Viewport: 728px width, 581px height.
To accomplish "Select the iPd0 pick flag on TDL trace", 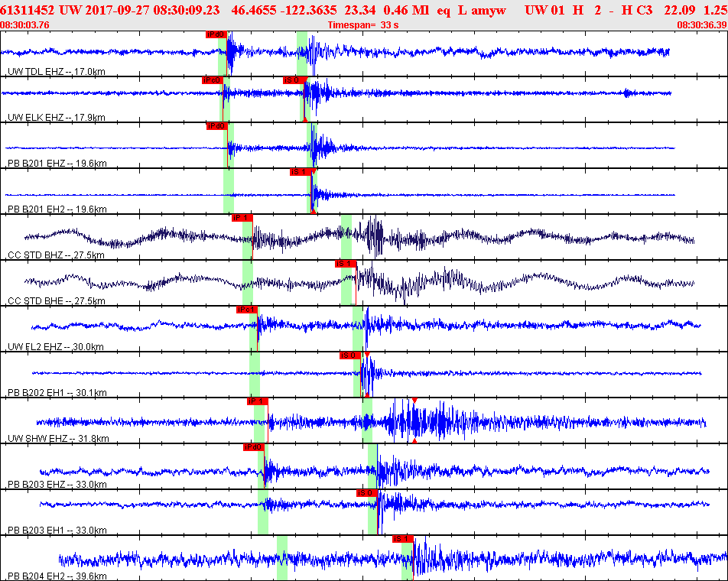I will point(216,34).
